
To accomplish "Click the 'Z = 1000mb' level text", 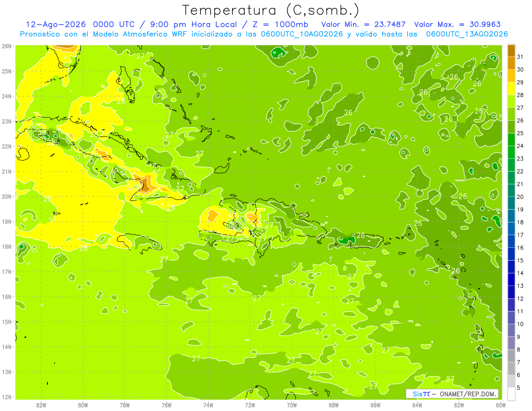I will [x=281, y=24].
